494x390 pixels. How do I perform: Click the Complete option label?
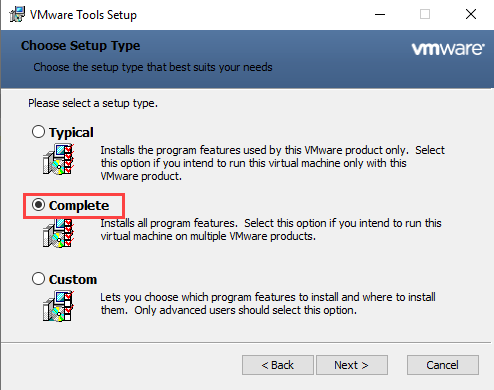79,205
